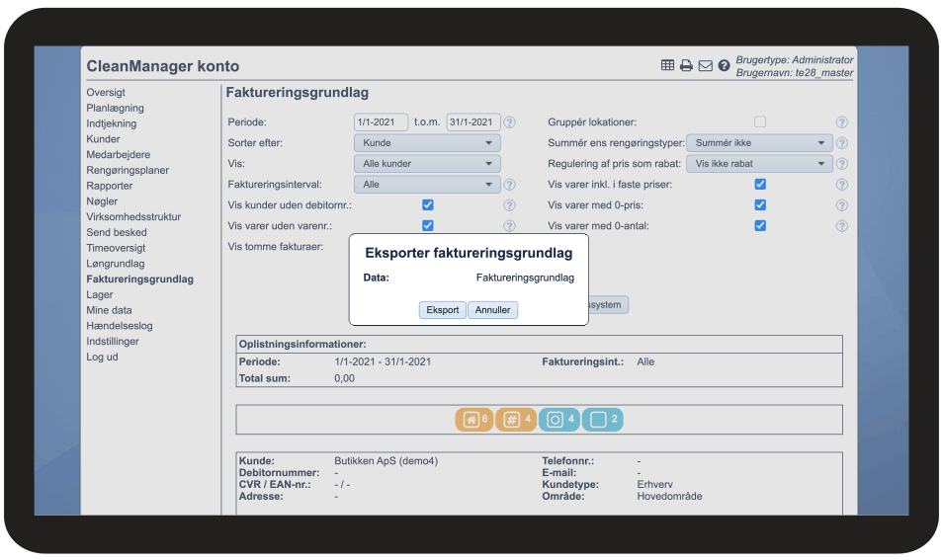Show help for Faktureringsinterval

(x=509, y=185)
